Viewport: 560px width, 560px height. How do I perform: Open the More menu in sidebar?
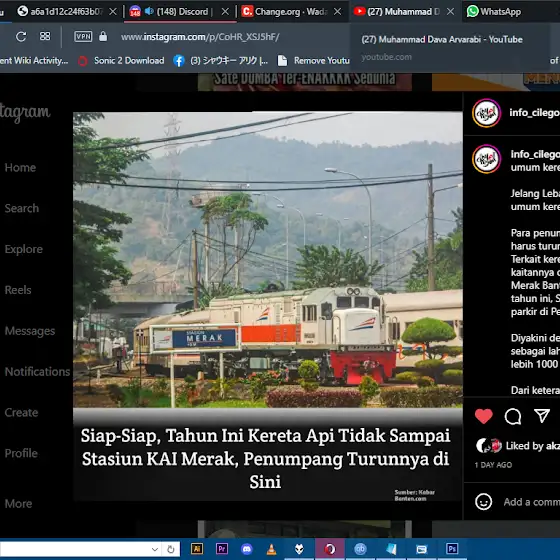pos(19,504)
